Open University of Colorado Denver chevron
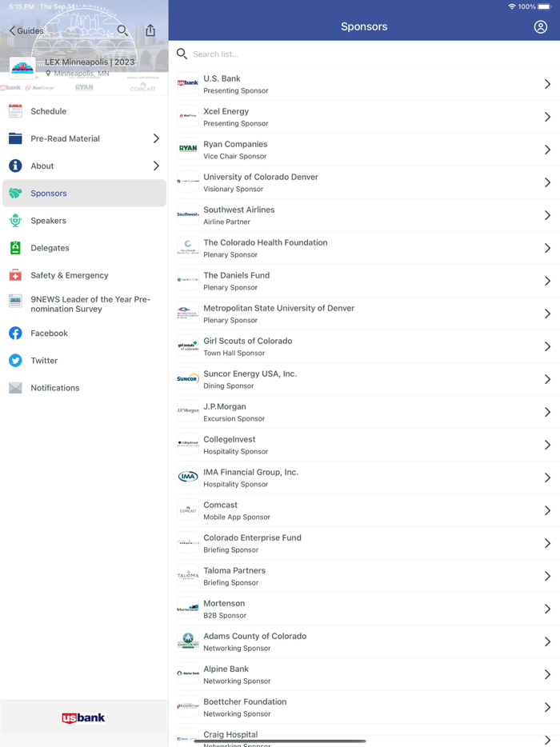 548,182
